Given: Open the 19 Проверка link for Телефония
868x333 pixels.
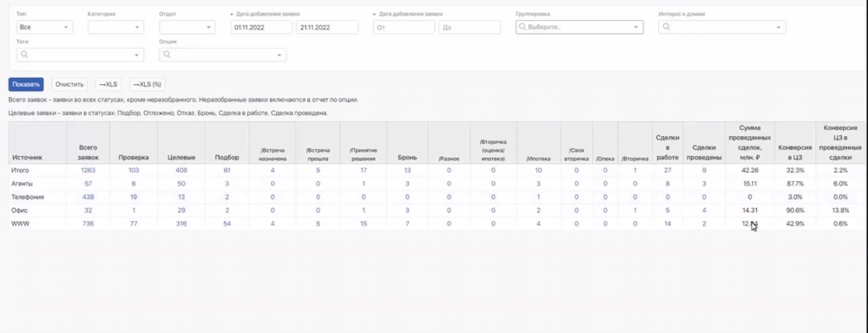Looking at the screenshot, I should 134,197.
